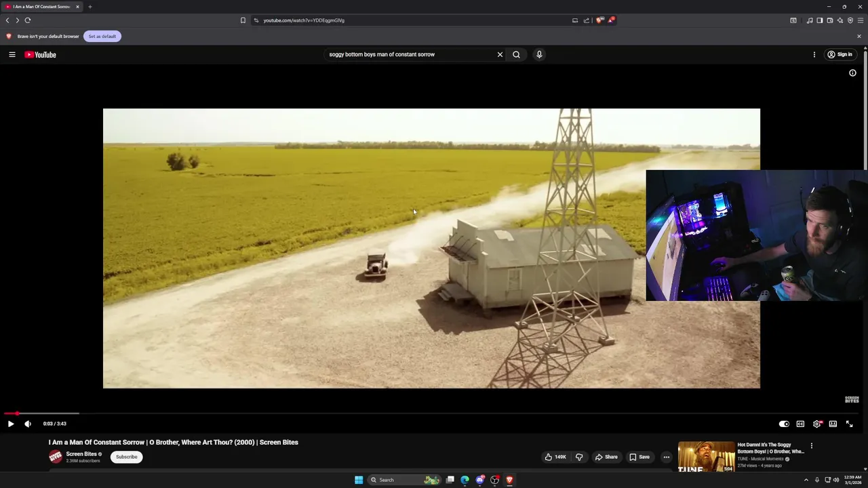868x488 pixels.
Task: Close the current YouTube tab
Action: (77, 7)
